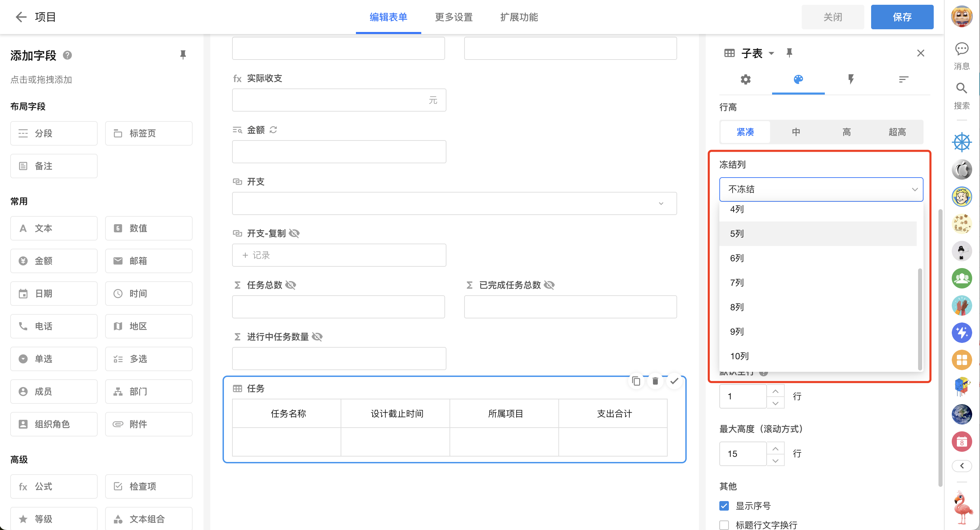Enable the 标题行文字换行 checkbox
This screenshot has height=530, width=980.
coord(724,525)
